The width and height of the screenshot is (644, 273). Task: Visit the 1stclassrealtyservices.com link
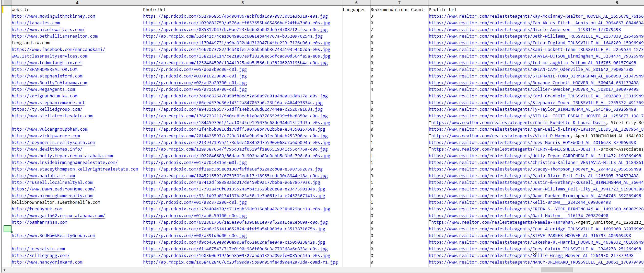click(x=50, y=56)
